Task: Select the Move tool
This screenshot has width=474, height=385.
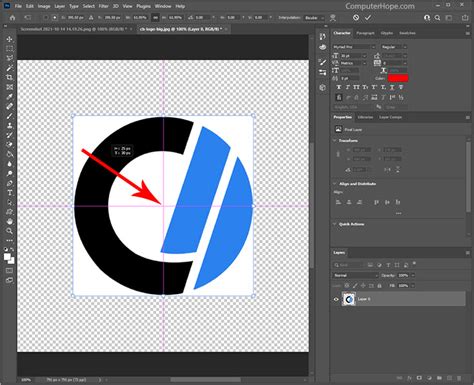Action: [9, 39]
